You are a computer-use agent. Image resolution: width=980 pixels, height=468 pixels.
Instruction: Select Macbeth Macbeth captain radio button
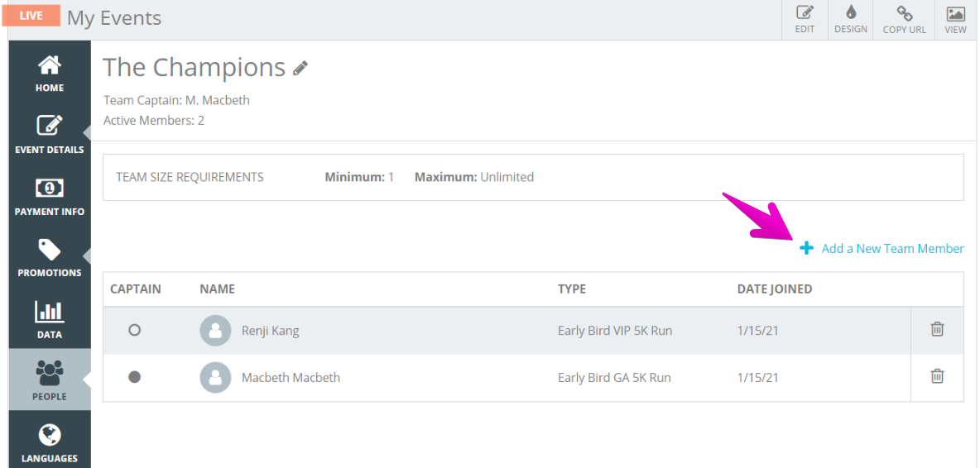point(134,377)
